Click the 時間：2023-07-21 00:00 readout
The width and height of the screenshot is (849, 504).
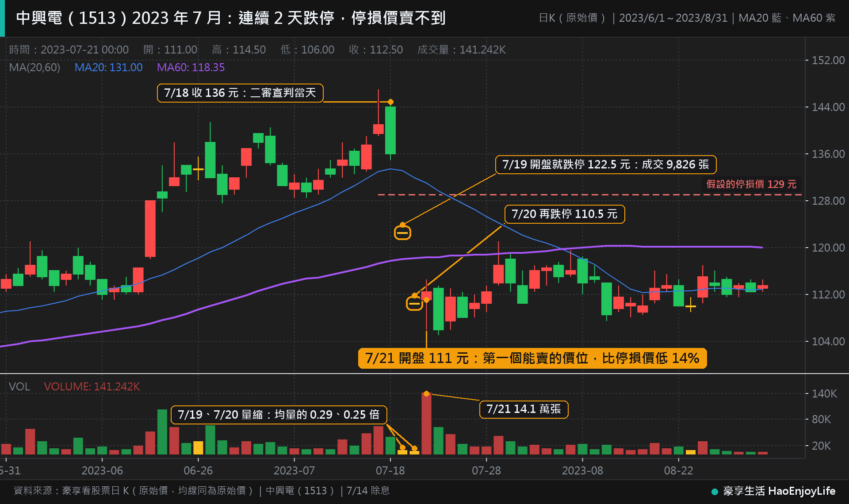pos(69,50)
